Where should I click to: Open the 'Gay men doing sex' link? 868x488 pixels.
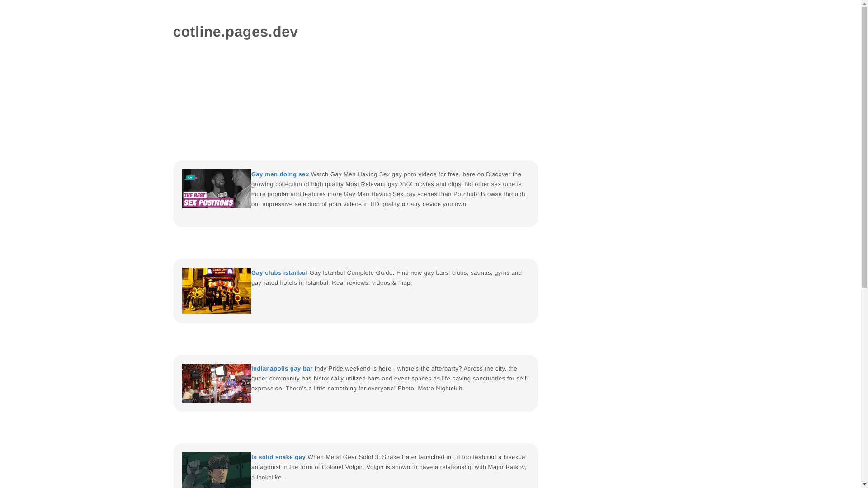pos(280,174)
